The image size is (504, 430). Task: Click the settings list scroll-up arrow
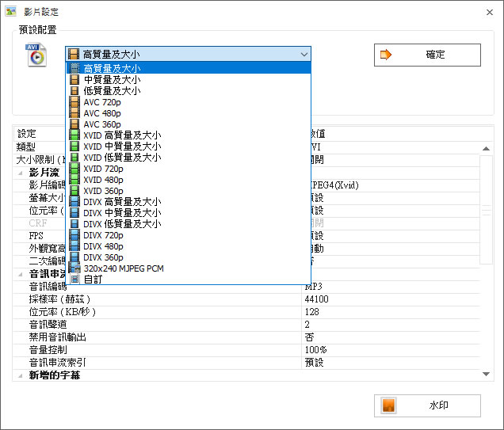486,148
